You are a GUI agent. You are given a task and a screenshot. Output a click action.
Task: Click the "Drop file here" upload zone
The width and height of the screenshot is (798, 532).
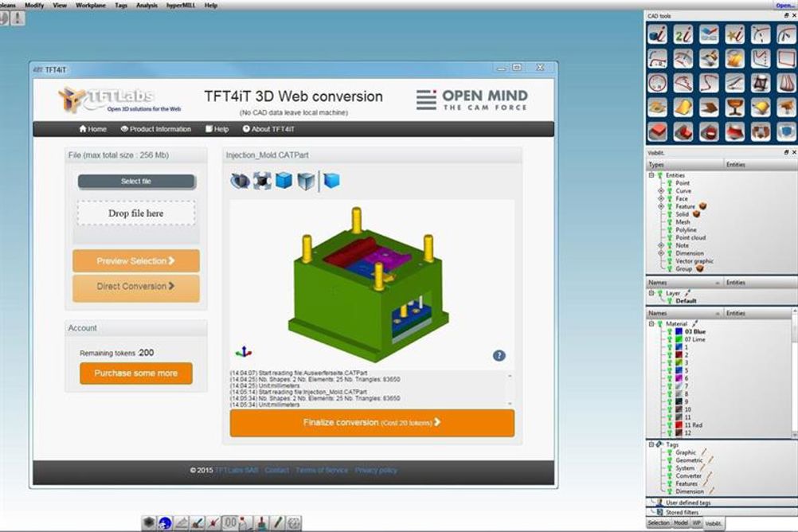coord(136,213)
